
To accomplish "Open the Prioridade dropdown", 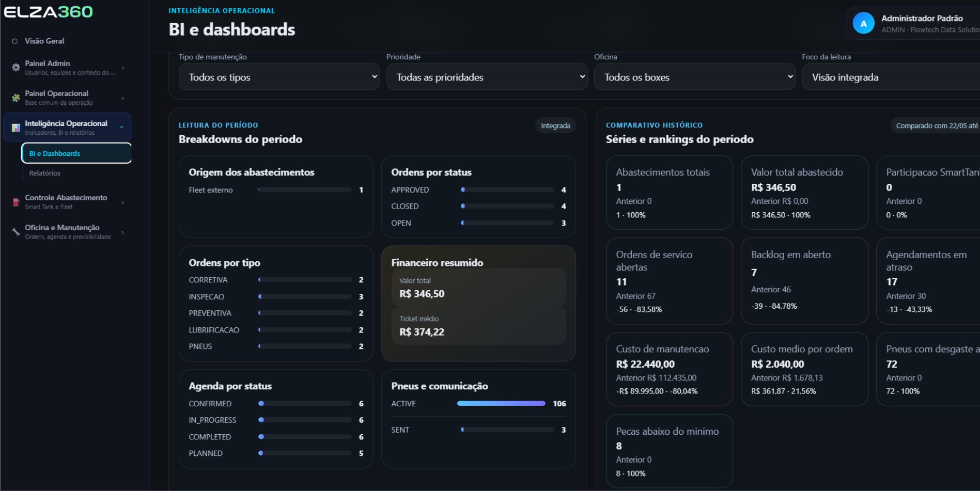I will 487,77.
